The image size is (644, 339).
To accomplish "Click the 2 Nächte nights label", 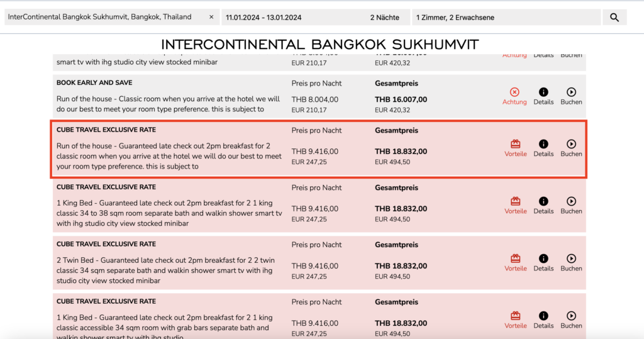I will [x=384, y=18].
